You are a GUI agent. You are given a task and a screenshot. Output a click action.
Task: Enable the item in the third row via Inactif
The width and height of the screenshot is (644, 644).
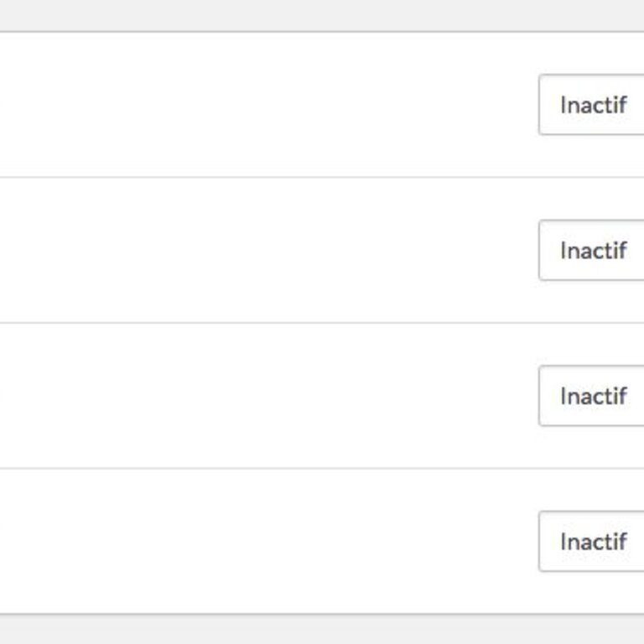(x=592, y=396)
